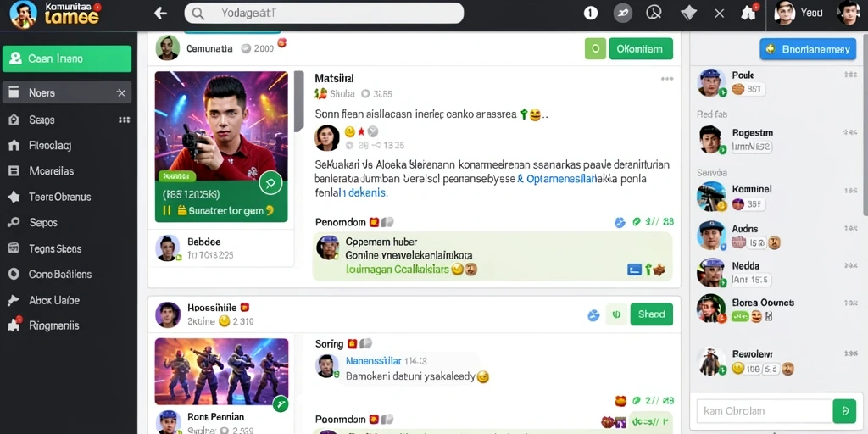The image size is (868, 434).
Task: Click the blue share icon beside Penomdom
Action: [620, 223]
